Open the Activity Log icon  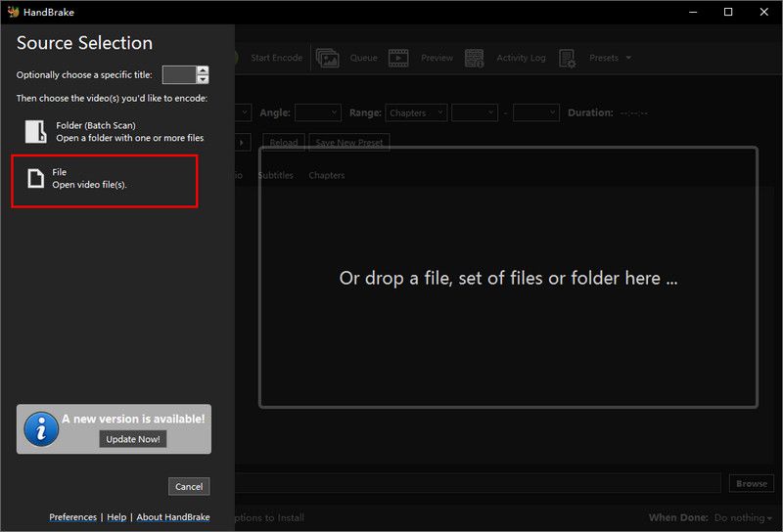coord(475,59)
